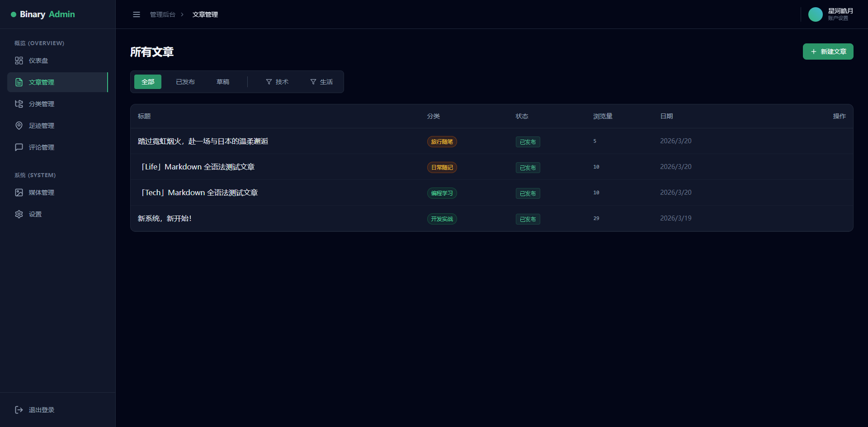Image resolution: width=868 pixels, height=427 pixels.
Task: Filter articles by 技术
Action: (277, 82)
